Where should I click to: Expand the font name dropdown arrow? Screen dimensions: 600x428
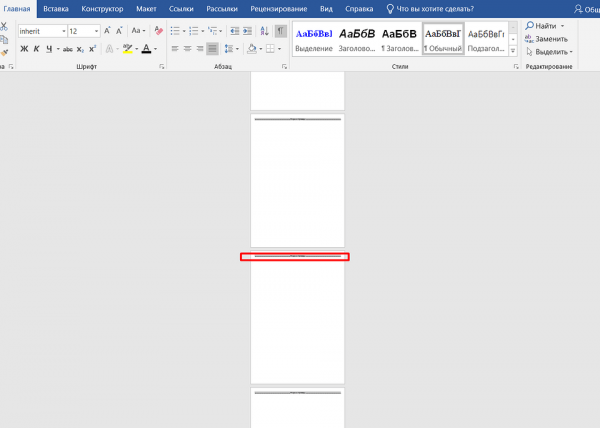coord(64,31)
